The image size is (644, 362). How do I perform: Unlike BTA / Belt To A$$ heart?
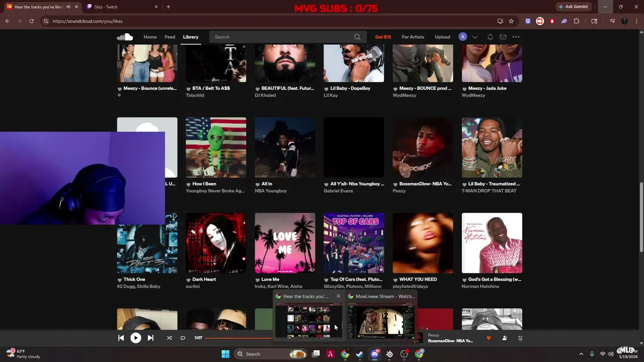tap(189, 88)
